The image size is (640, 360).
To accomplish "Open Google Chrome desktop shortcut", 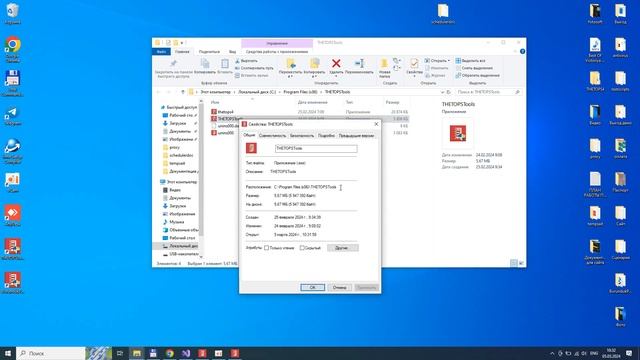I will pos(12,50).
